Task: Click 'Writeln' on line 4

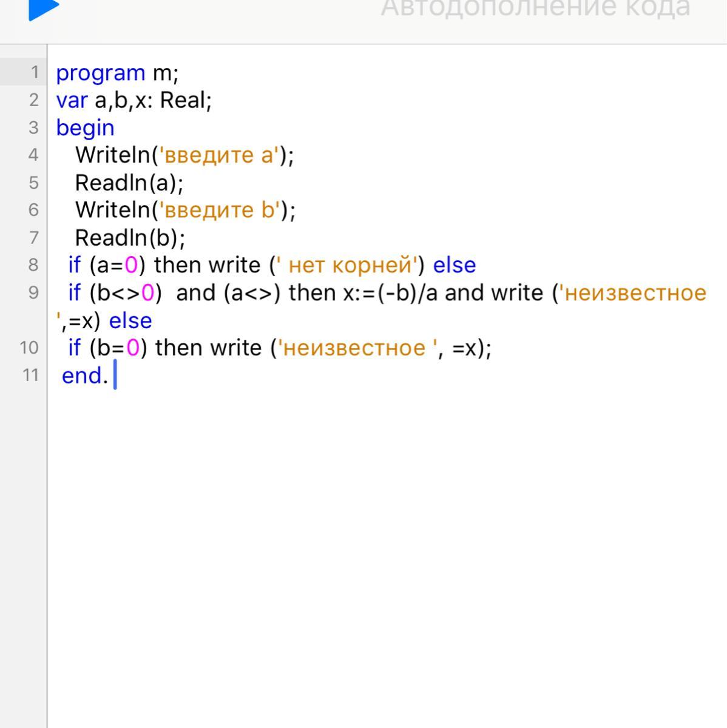Action: [x=112, y=155]
